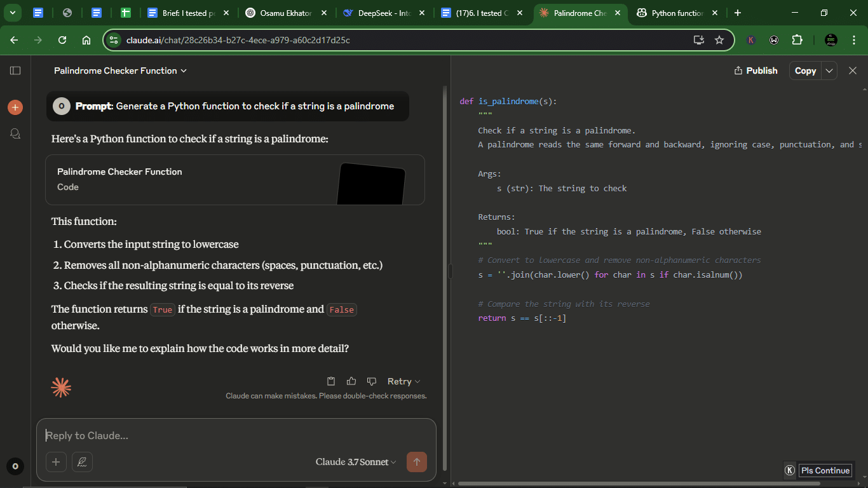
Task: Send the message with the orange arrow button
Action: [417, 462]
